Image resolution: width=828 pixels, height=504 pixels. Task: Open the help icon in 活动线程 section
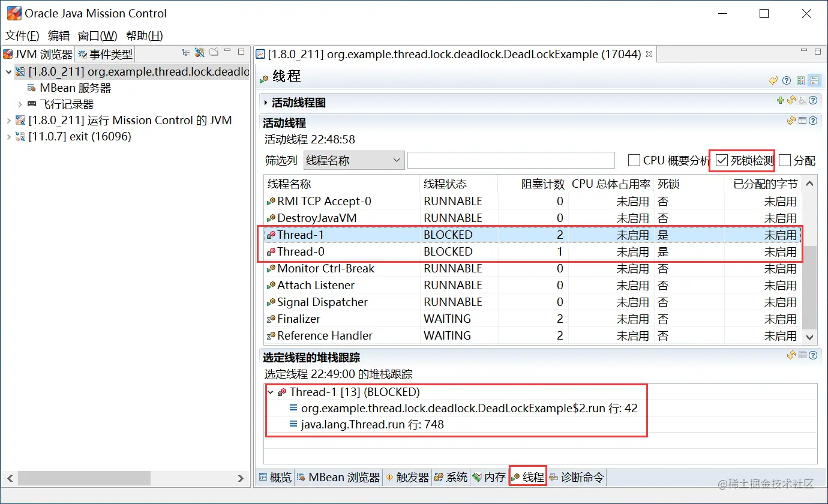pyautogui.click(x=813, y=121)
